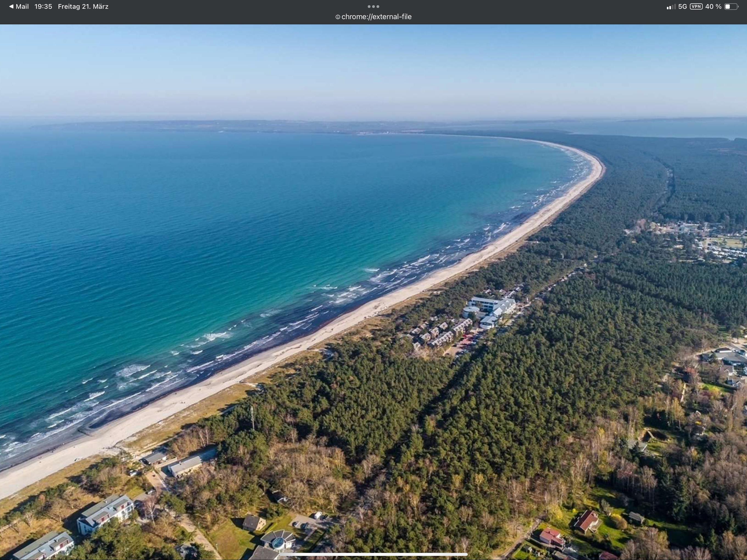The height and width of the screenshot is (560, 747).
Task: Tap the 5G network indicator
Action: 682,7
